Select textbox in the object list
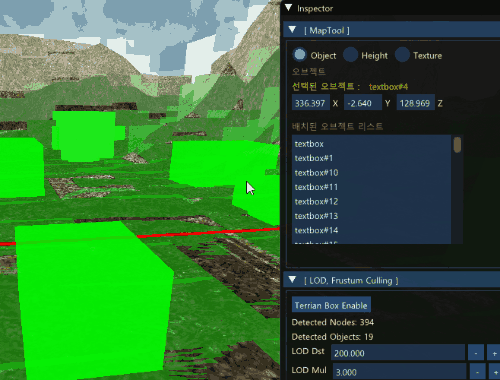 click(372, 144)
